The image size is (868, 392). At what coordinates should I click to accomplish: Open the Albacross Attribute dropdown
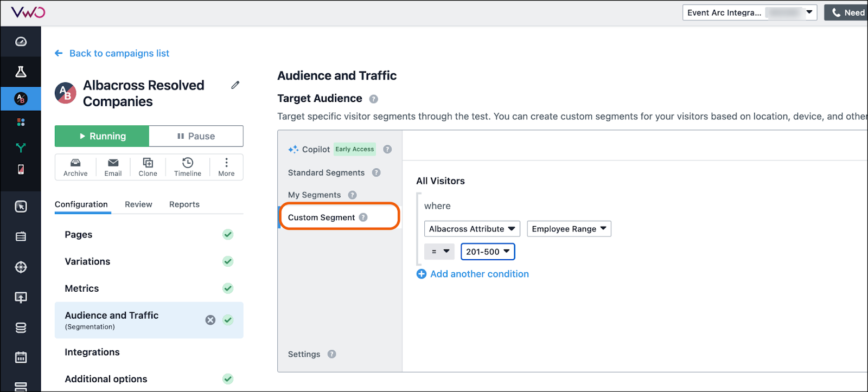[472, 229]
